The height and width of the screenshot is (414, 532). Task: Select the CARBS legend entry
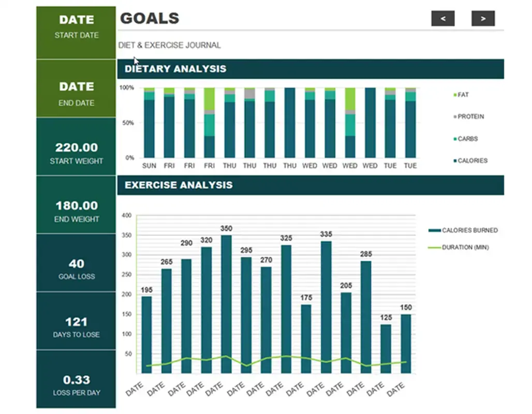pyautogui.click(x=467, y=139)
